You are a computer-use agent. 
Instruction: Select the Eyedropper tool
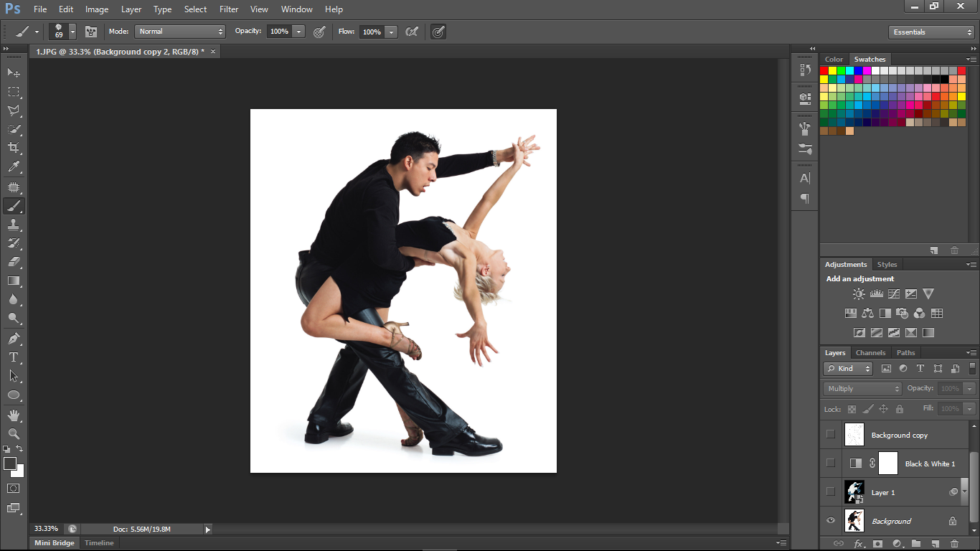click(14, 167)
